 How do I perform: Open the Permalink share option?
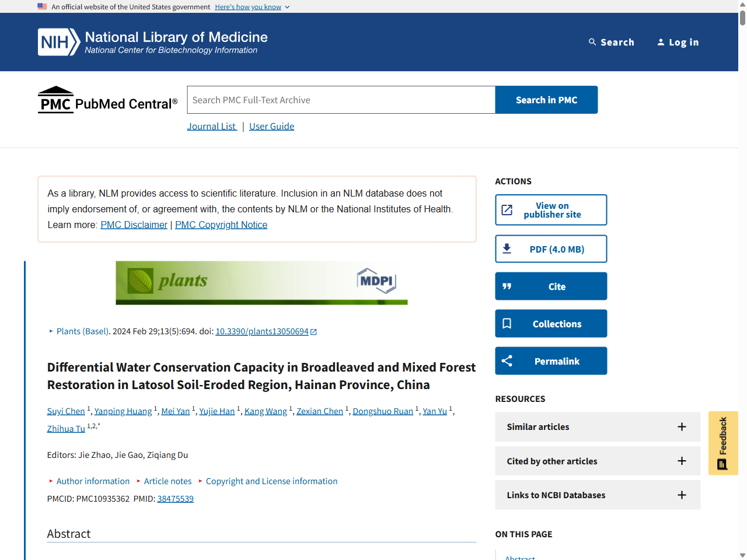[551, 361]
